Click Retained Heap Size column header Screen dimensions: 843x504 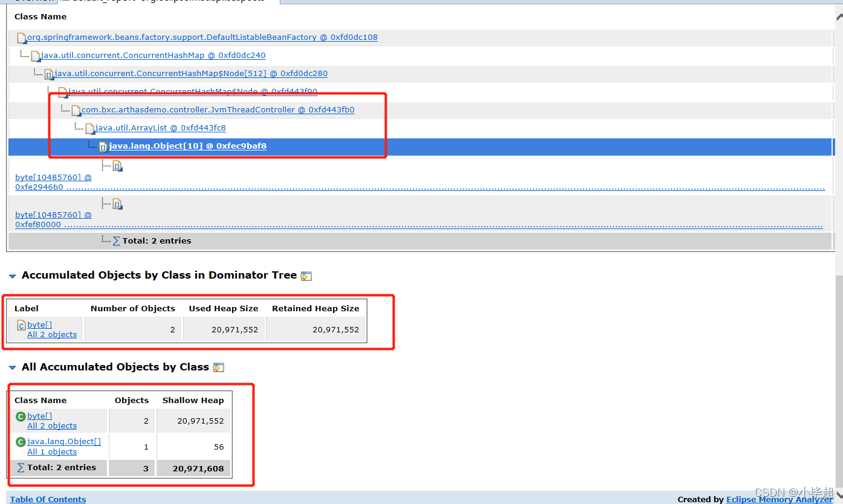pos(315,308)
